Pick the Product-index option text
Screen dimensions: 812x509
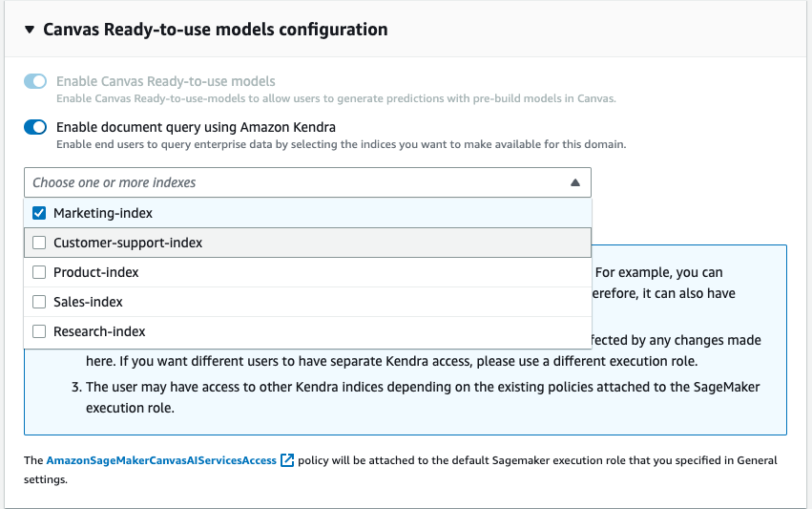point(96,272)
